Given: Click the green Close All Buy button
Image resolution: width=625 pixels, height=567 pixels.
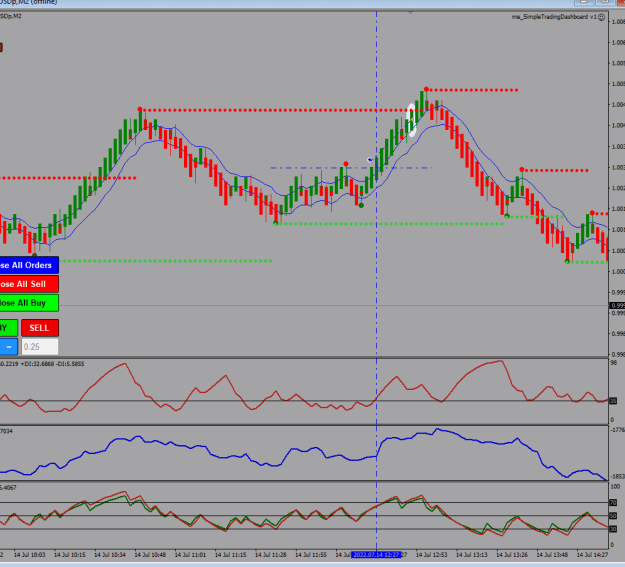Looking at the screenshot, I should click(x=29, y=303).
